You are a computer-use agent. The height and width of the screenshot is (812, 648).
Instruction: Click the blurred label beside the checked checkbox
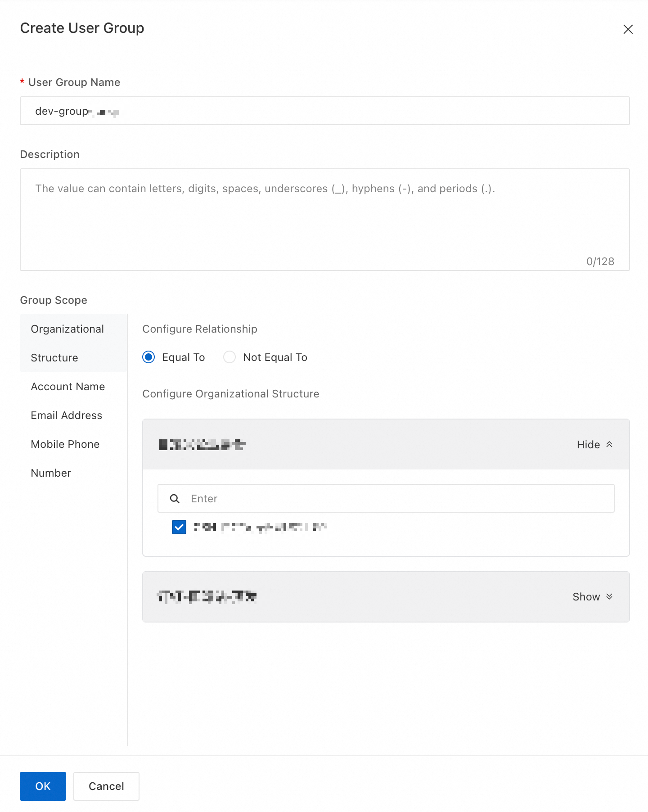tap(260, 527)
